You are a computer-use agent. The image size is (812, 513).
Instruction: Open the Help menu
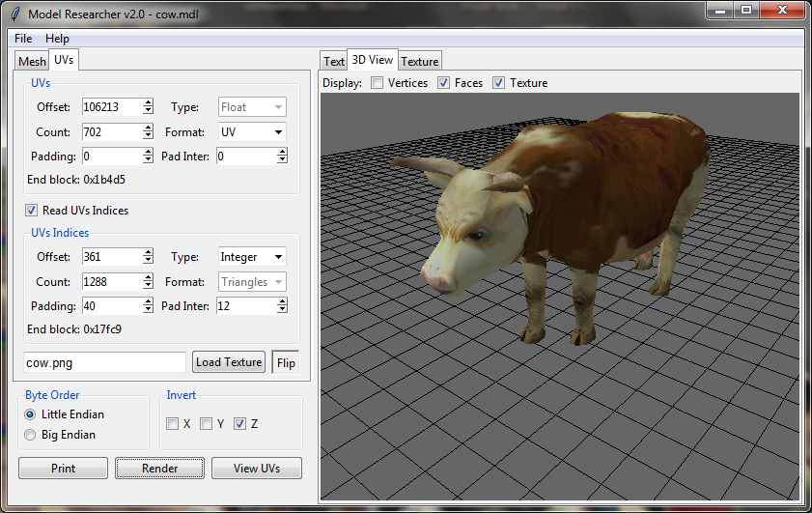tap(57, 39)
